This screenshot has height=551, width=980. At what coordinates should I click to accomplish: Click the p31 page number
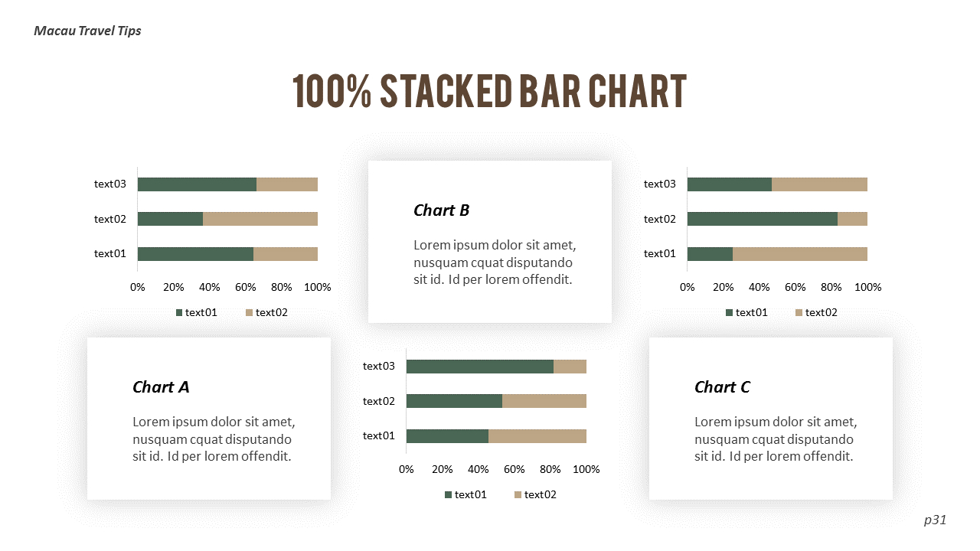point(935,520)
